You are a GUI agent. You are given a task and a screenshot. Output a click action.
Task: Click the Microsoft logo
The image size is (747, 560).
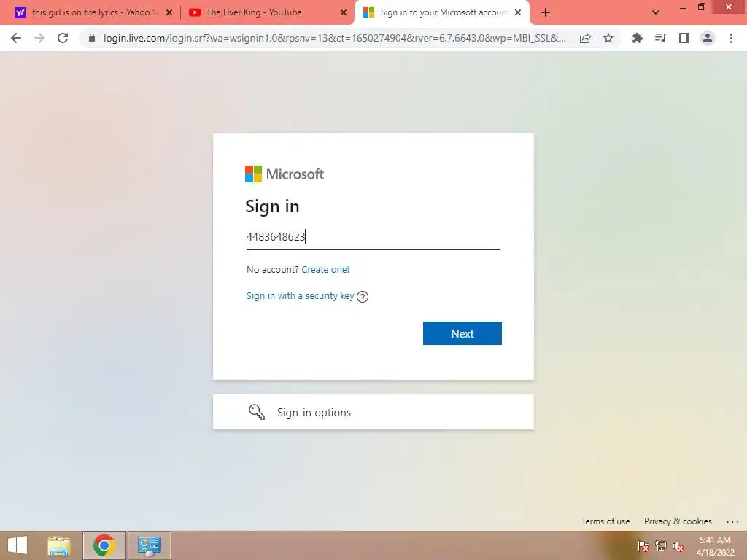pos(285,174)
